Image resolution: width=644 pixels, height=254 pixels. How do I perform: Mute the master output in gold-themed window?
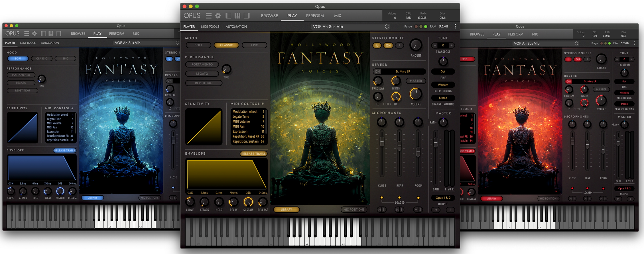pos(436,210)
